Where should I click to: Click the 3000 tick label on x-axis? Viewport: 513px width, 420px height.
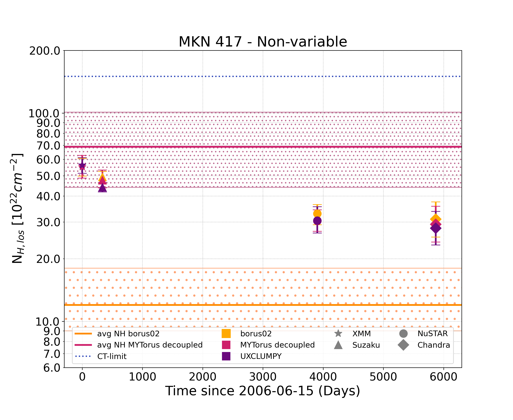click(x=263, y=377)
